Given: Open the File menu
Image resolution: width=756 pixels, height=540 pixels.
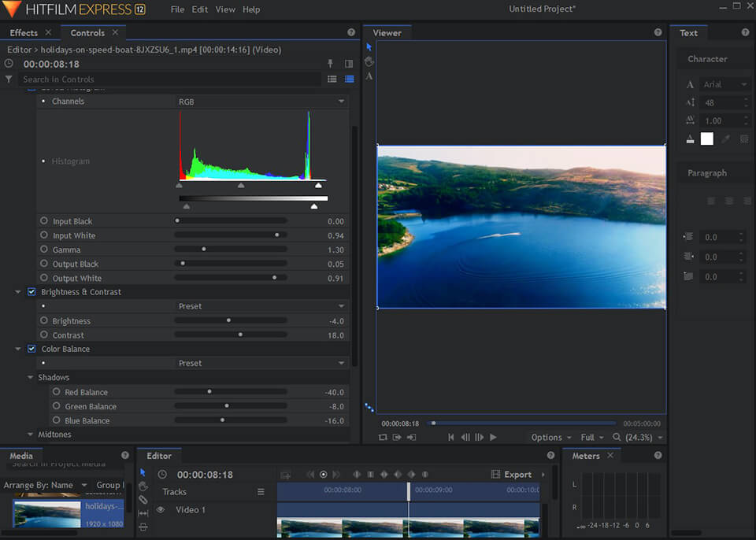Looking at the screenshot, I should tap(177, 9).
